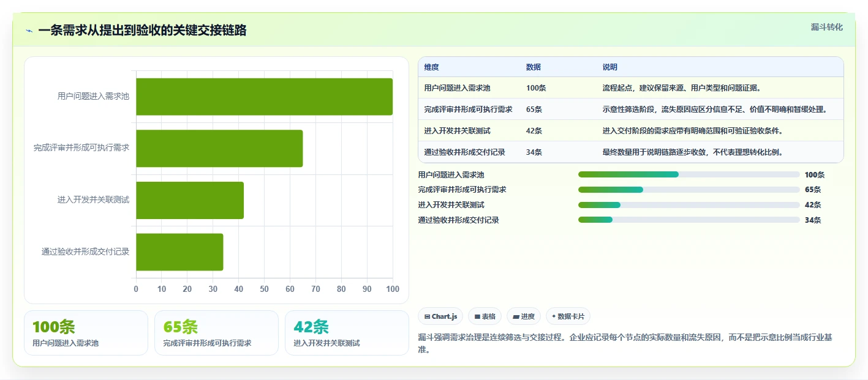Click table cell 用户问题进入需求池

[457, 88]
